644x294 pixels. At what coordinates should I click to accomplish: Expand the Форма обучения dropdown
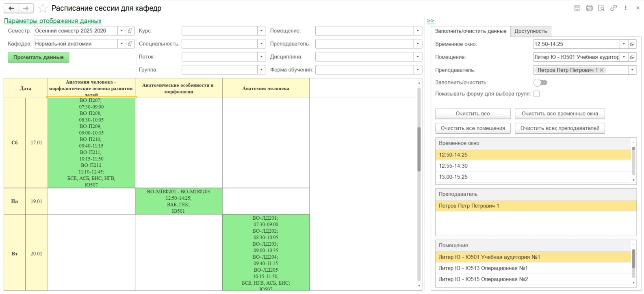[x=418, y=70]
